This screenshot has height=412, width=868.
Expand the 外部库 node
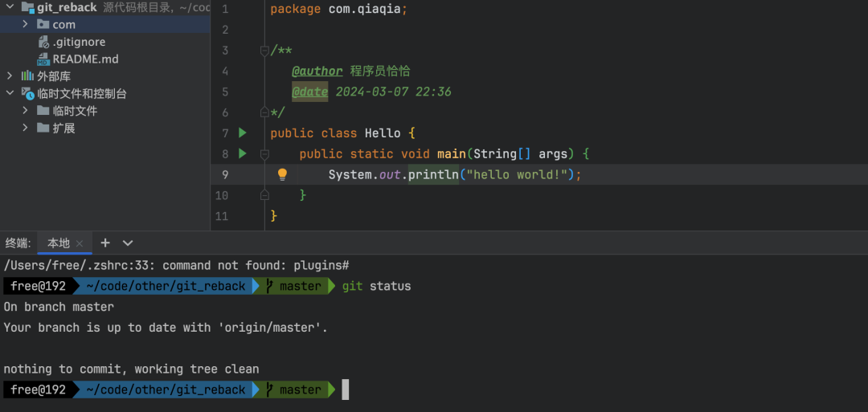[10, 76]
